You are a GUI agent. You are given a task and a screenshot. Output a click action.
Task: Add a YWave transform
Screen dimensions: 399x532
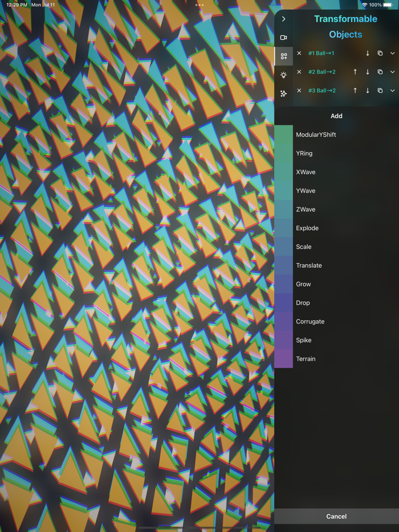[x=336, y=191]
